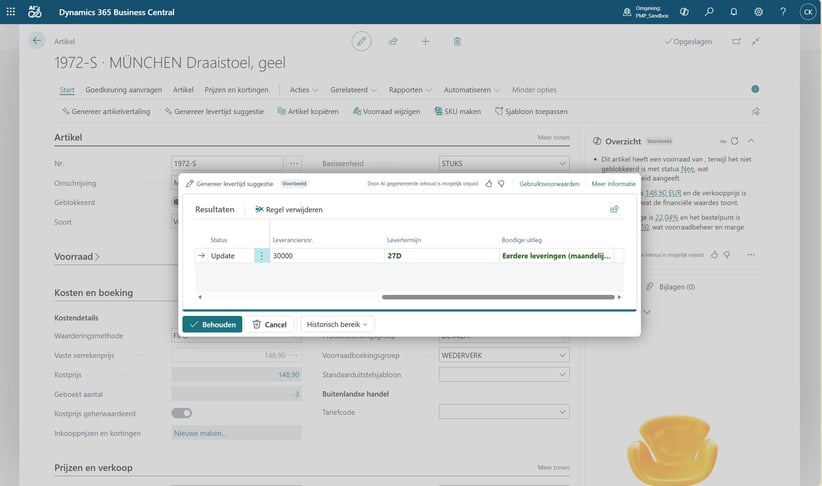This screenshot has width=822, height=486.
Task: Click the pencil edit icon on Artikel page
Action: click(361, 41)
